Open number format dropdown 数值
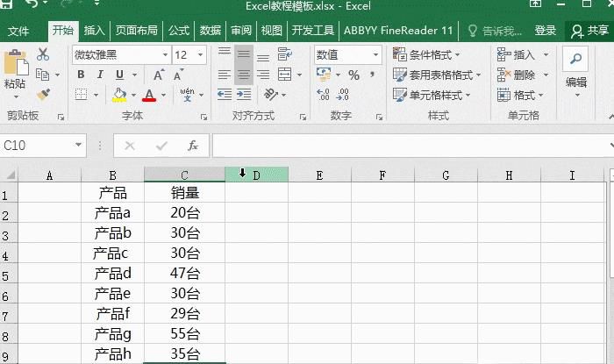This screenshot has width=614, height=364. click(375, 54)
